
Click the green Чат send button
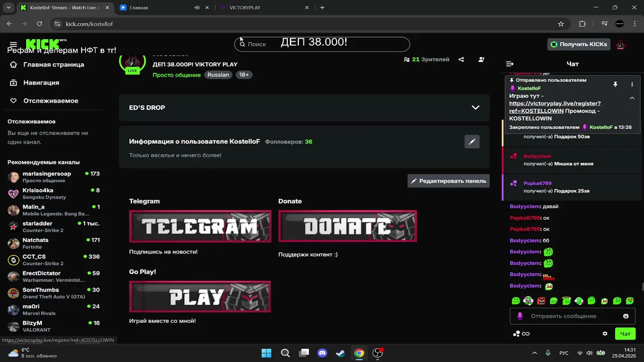coord(625,334)
